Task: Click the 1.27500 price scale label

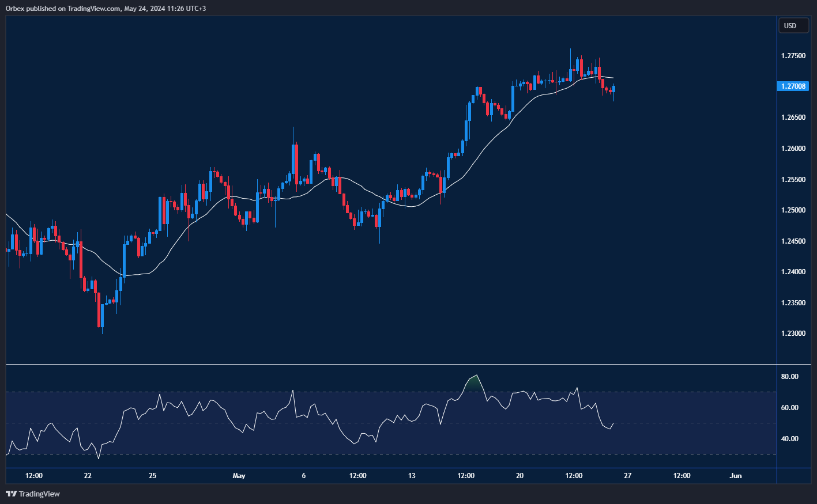Action: [793, 56]
